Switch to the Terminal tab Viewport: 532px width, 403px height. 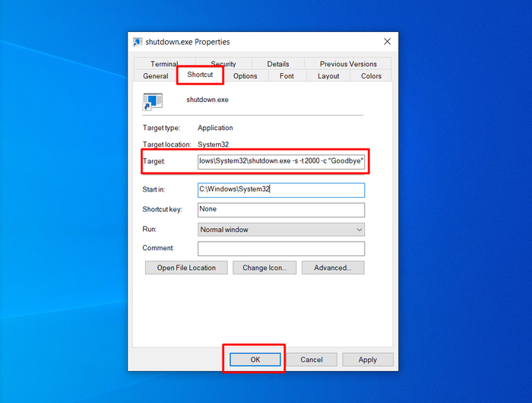[164, 64]
